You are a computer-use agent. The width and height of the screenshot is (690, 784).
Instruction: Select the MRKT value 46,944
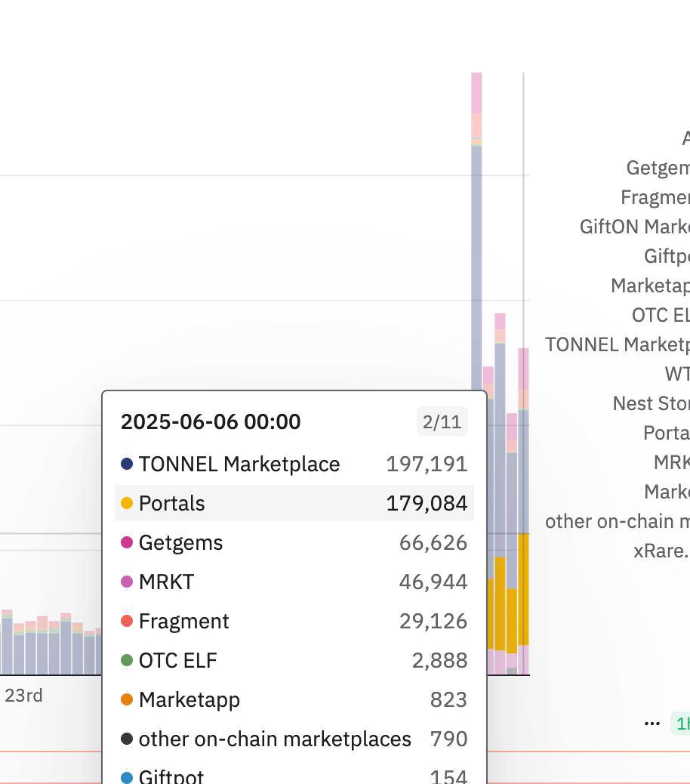coord(433,582)
